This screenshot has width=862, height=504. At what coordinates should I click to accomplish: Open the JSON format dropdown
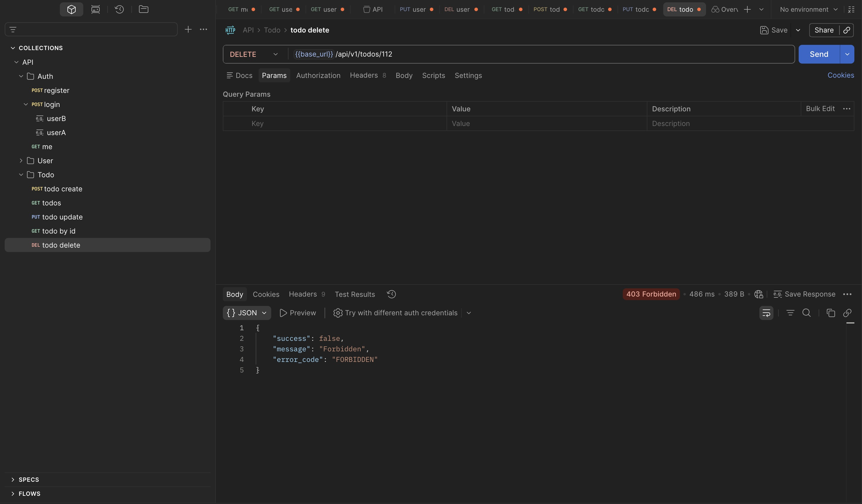point(247,313)
